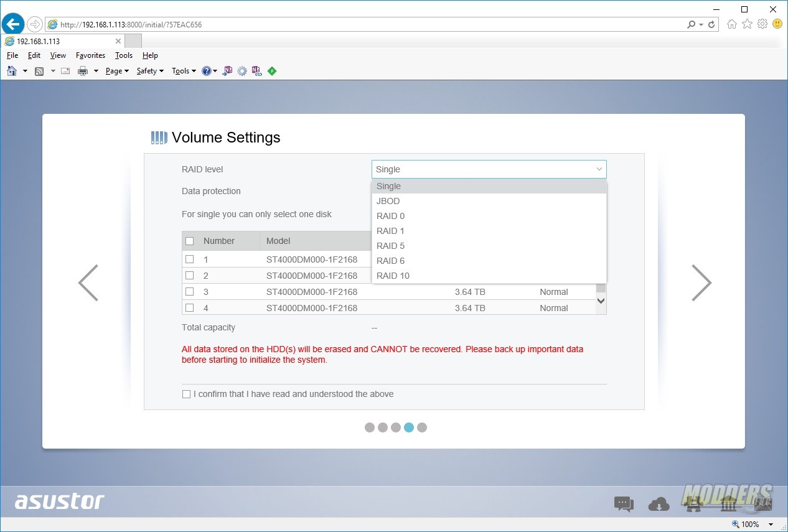Open the Safety toolbar menu
Viewport: 788px width, 532px height.
(150, 71)
